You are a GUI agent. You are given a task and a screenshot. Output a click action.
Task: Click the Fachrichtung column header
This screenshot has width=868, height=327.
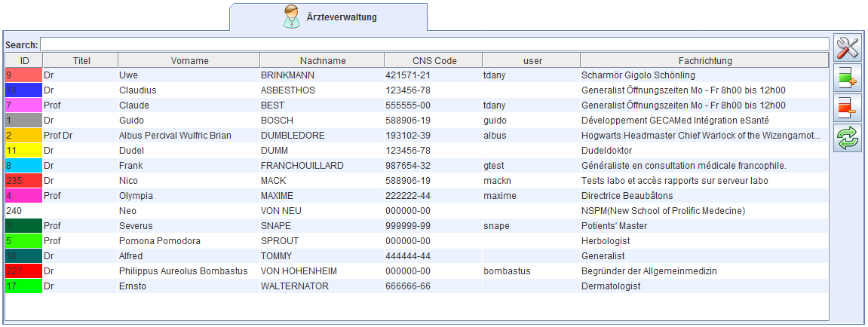[704, 60]
